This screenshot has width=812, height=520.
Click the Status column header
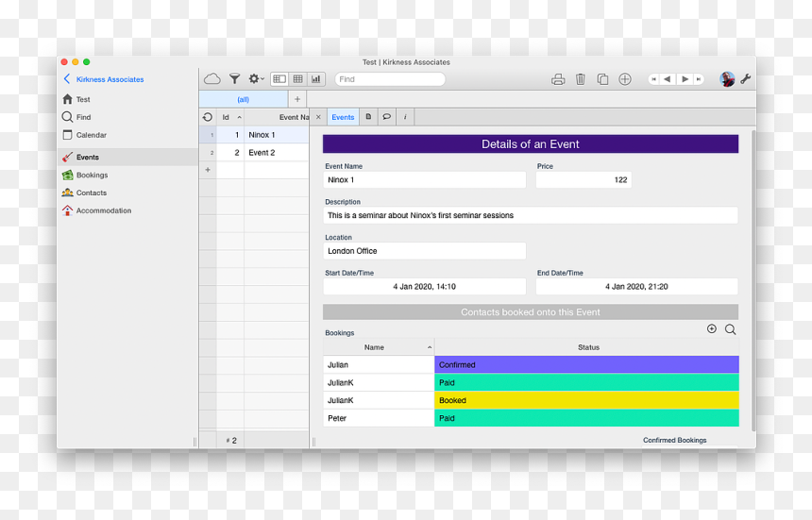[x=586, y=347]
